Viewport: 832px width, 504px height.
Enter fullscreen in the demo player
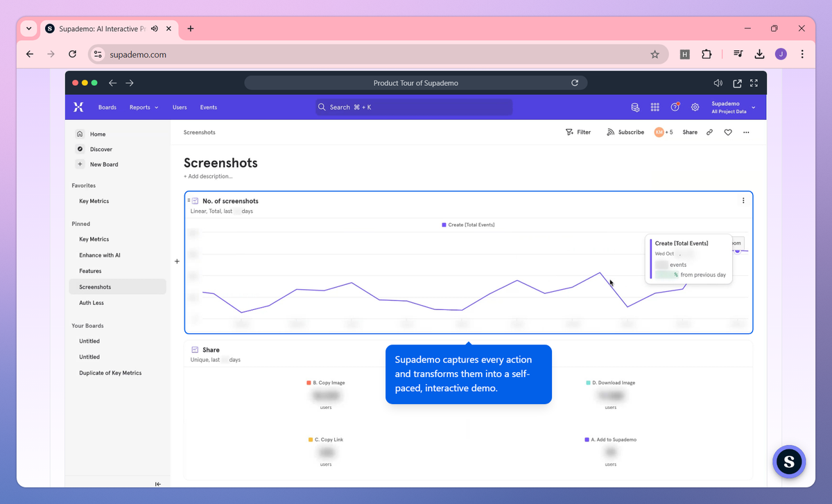pos(754,83)
